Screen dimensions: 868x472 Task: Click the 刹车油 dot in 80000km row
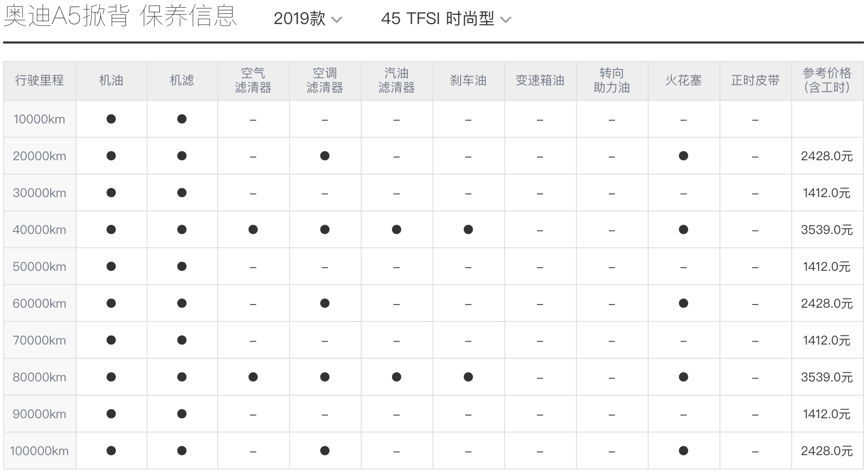point(468,377)
